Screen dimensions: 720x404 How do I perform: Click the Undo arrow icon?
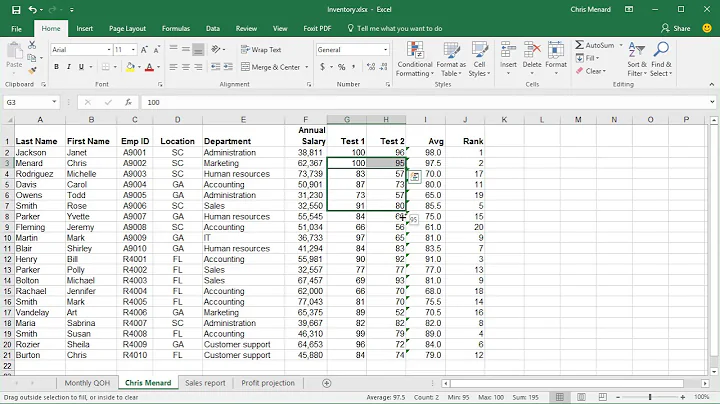pos(33,10)
